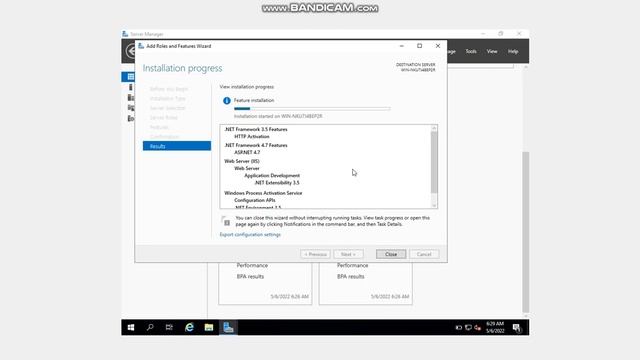Select the Windows Process Activation Service row
Screen dimensions: 640x360
pos(263,193)
